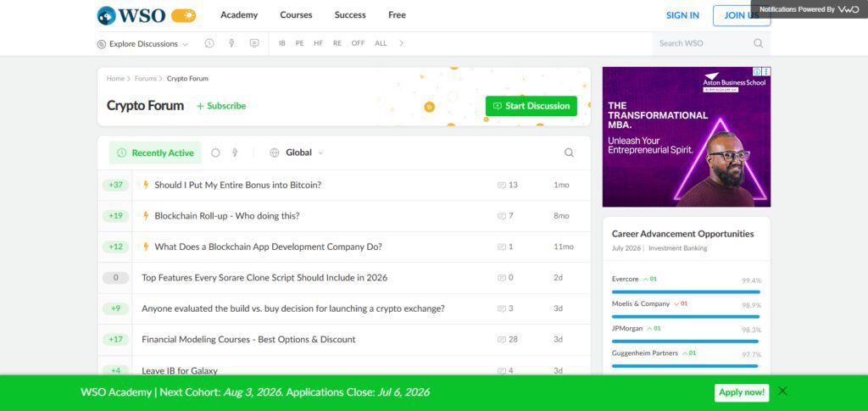Click the magnifier icon in Search WSO
Viewport: 868px width, 411px height.
(759, 43)
